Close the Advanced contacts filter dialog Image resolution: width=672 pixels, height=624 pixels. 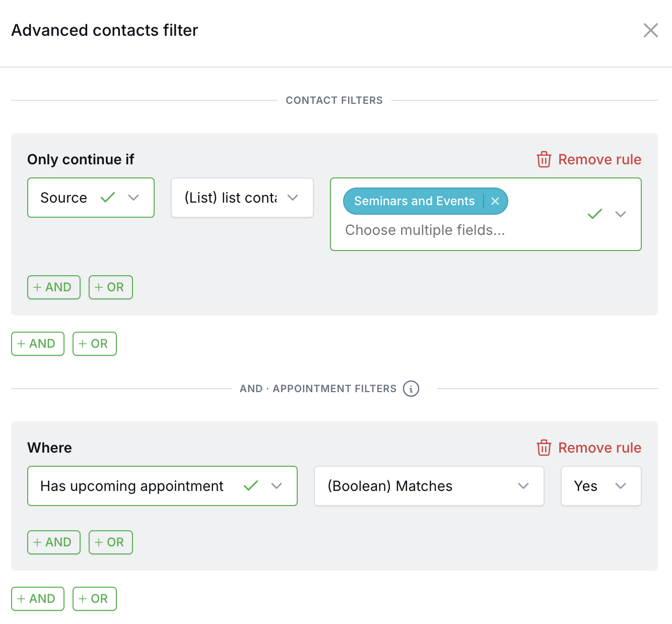pyautogui.click(x=650, y=30)
